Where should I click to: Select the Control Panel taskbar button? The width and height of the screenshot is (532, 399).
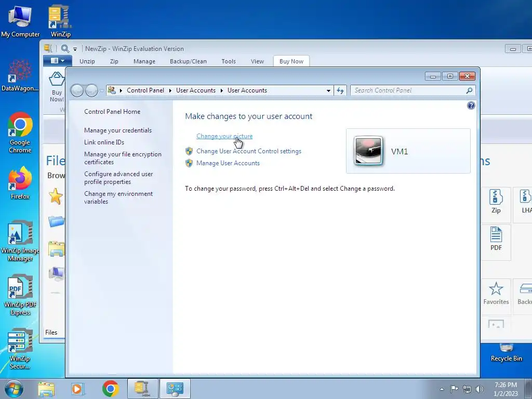[x=175, y=389]
